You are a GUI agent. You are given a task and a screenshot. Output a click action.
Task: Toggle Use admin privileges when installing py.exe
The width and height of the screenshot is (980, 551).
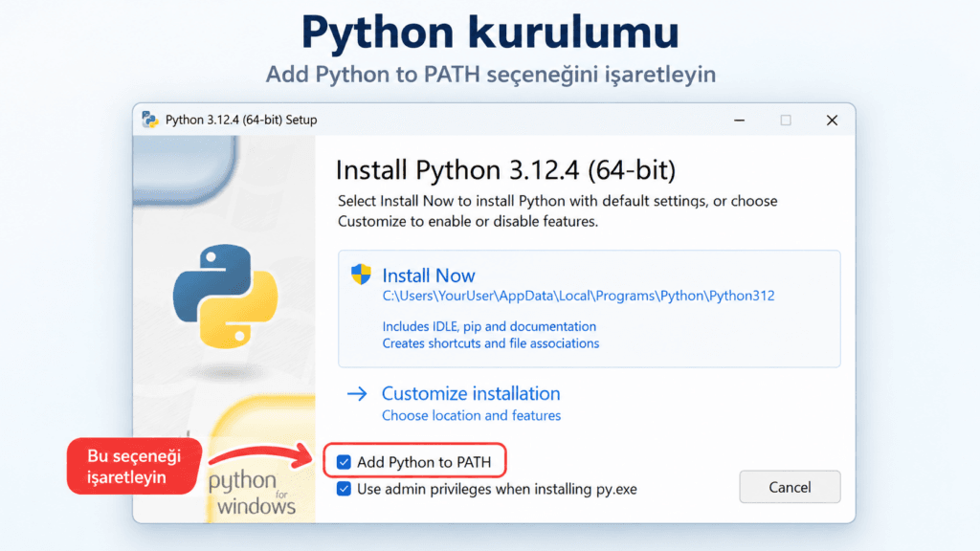pos(344,489)
